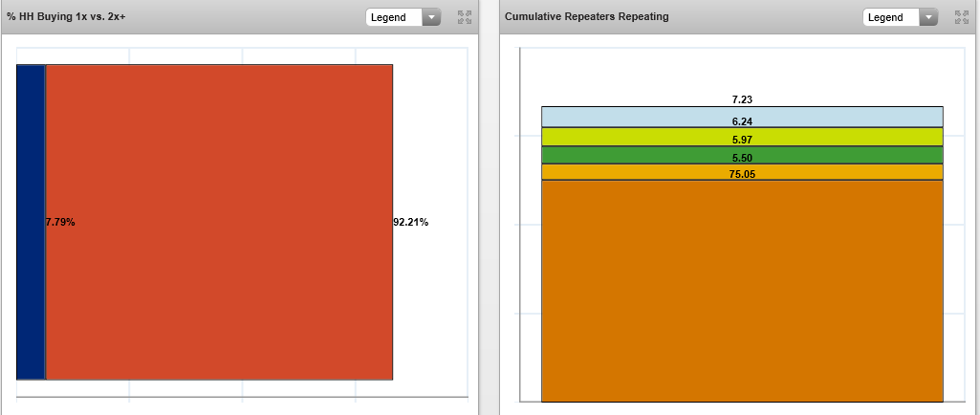Select the red 92.21% bar segment
This screenshot has height=415, width=980.
pos(220,287)
